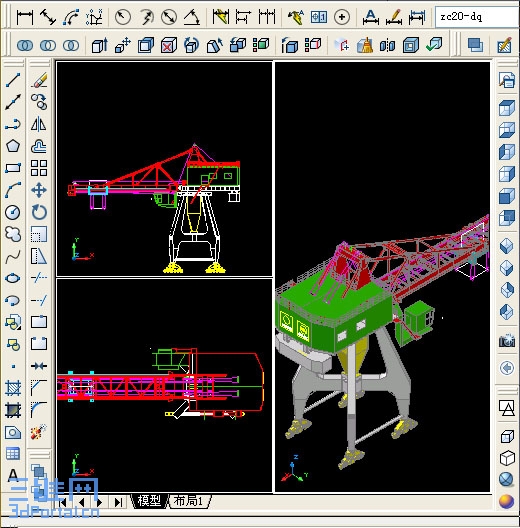Open the Dimension Style combo box zc20-dq
This screenshot has height=528, width=520.
point(477,16)
